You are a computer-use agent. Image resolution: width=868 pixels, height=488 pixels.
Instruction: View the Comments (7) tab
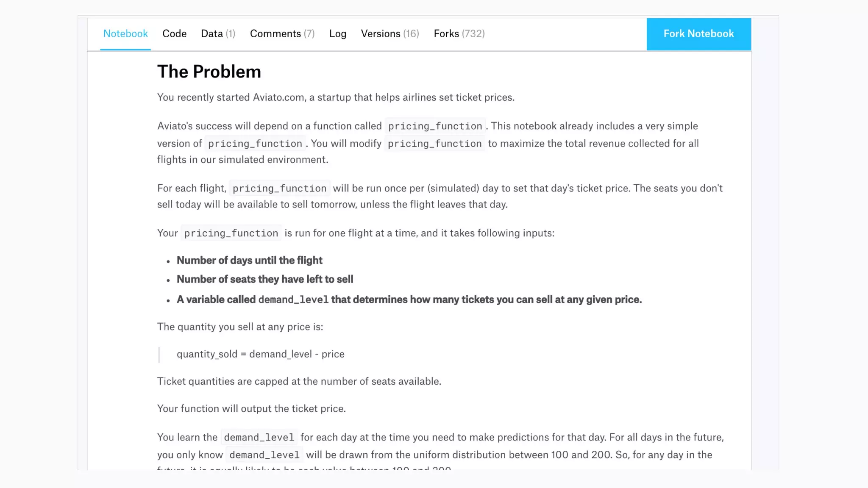[282, 34]
